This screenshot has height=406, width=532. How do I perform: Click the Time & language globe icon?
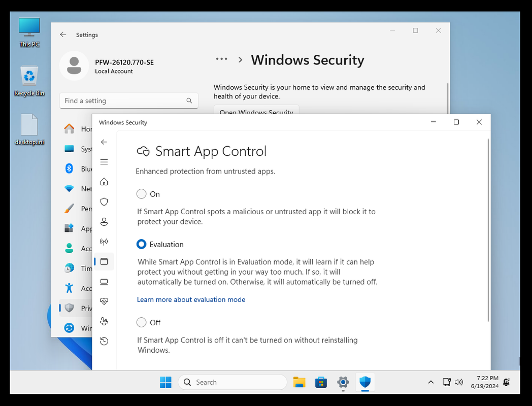point(69,268)
